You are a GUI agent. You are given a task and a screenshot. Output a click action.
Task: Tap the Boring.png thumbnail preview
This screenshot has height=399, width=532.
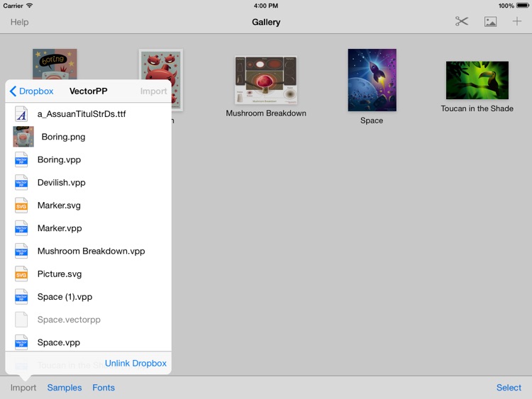[x=23, y=137]
